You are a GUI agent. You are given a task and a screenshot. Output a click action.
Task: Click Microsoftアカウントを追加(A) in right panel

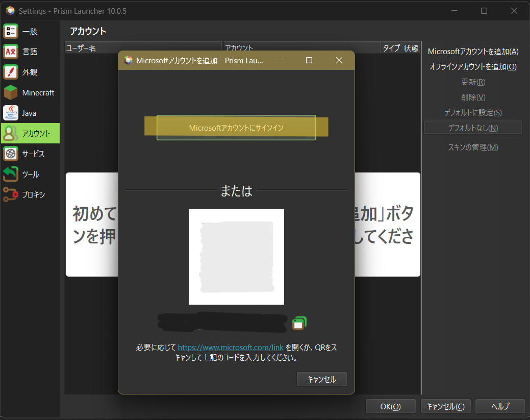coord(473,52)
